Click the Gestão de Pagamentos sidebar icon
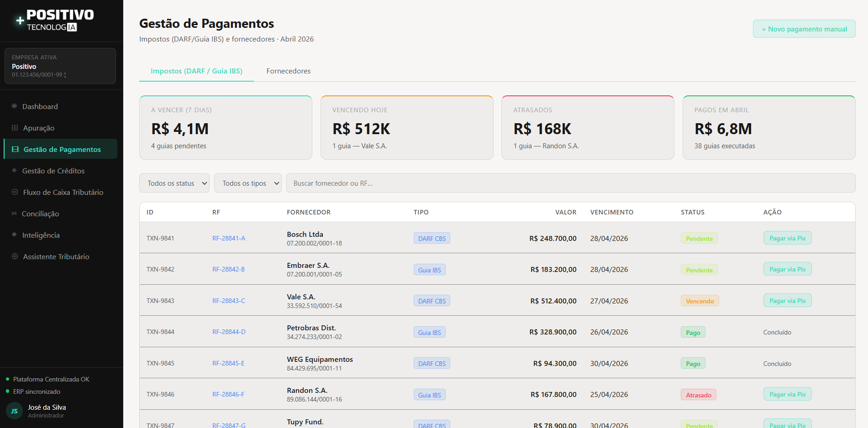The image size is (868, 428). pos(16,149)
